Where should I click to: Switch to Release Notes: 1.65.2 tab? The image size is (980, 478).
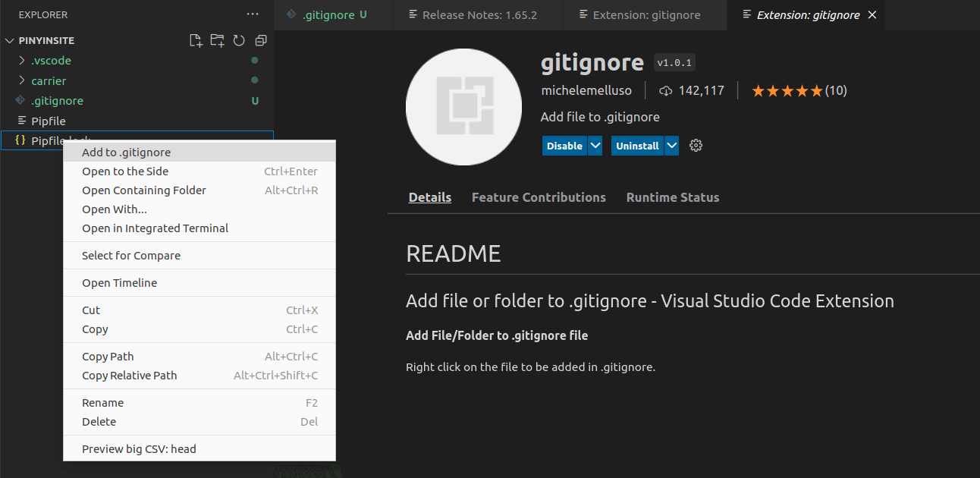pyautogui.click(x=478, y=14)
